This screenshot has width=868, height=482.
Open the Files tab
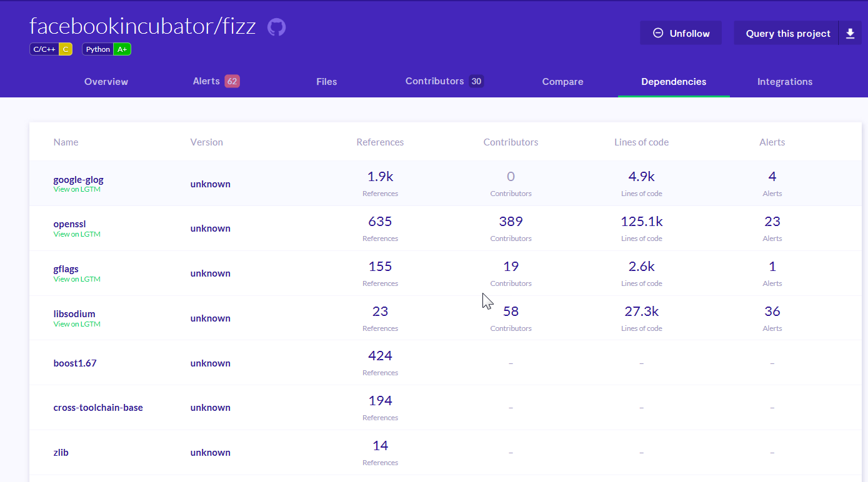point(327,82)
